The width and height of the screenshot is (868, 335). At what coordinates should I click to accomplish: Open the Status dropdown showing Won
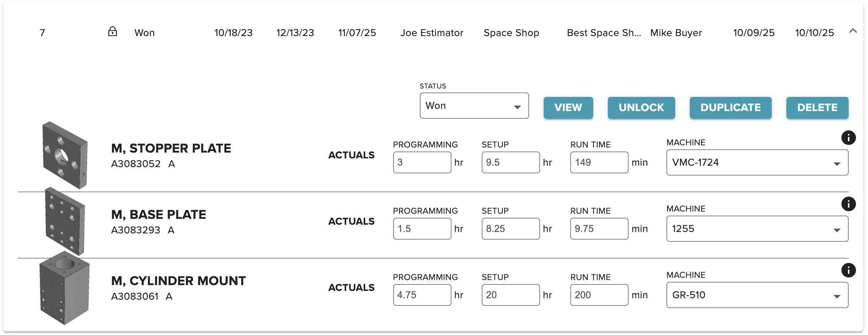[474, 106]
